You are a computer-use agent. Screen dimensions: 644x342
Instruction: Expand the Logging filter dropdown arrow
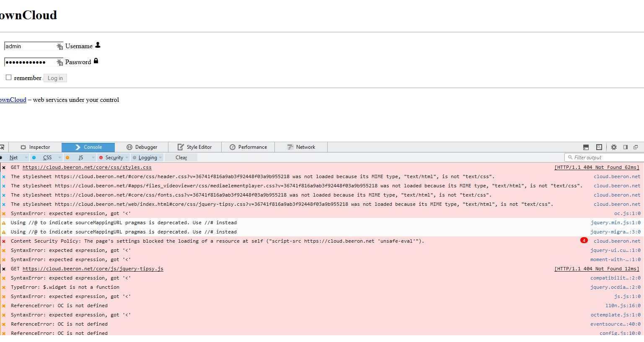click(x=160, y=158)
